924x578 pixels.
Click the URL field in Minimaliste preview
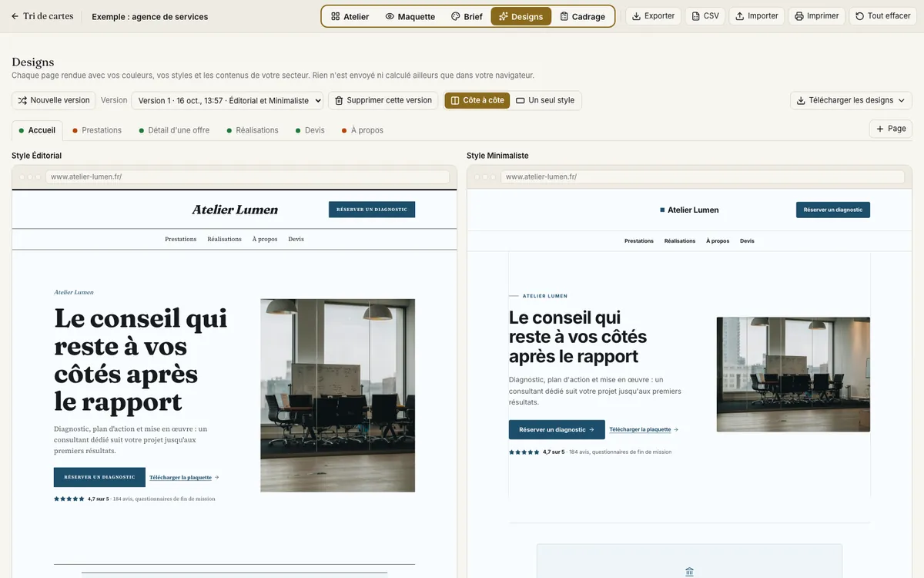702,176
